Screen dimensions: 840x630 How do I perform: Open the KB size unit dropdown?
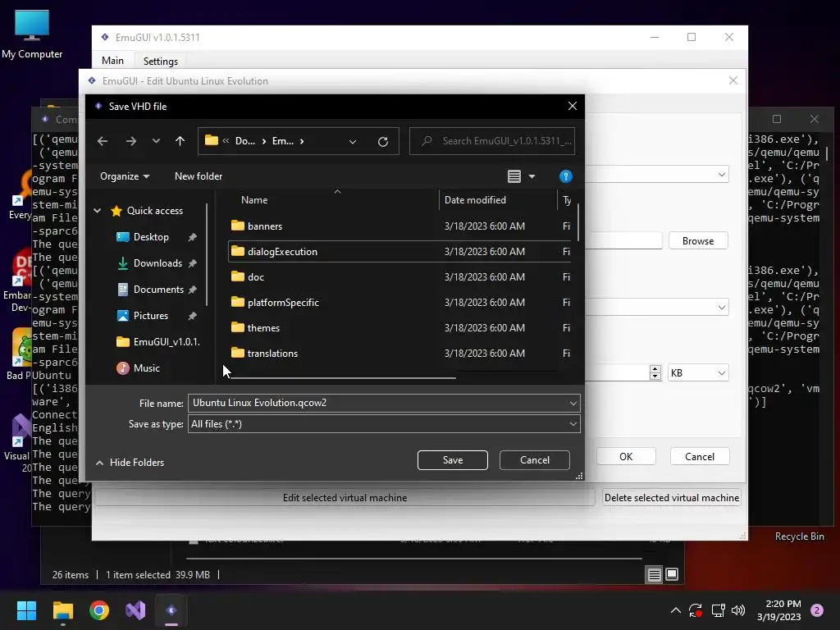[x=698, y=373]
